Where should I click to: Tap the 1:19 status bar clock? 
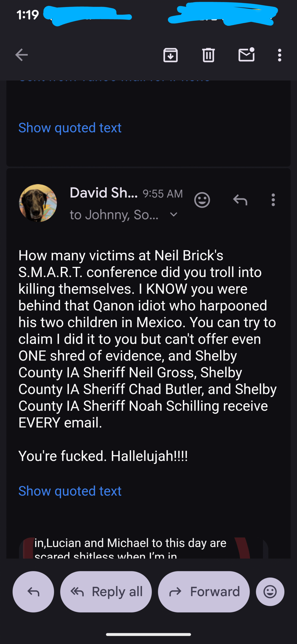click(28, 15)
